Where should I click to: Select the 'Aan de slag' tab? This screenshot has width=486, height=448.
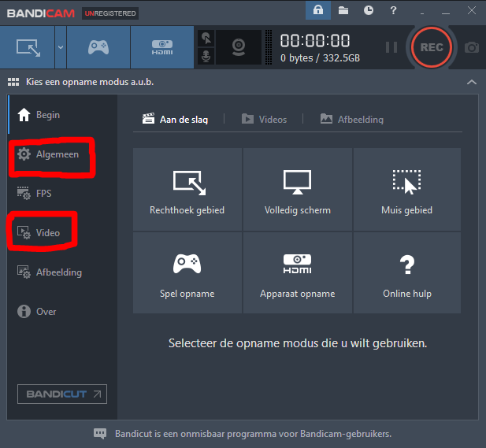click(x=175, y=119)
